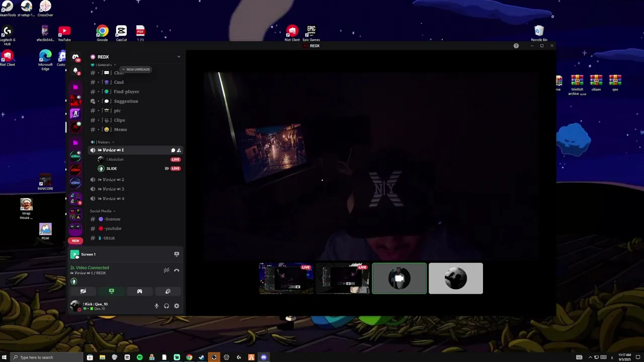Disconnect from voice with hang-up icon
The height and width of the screenshot is (362, 644).
(x=177, y=270)
